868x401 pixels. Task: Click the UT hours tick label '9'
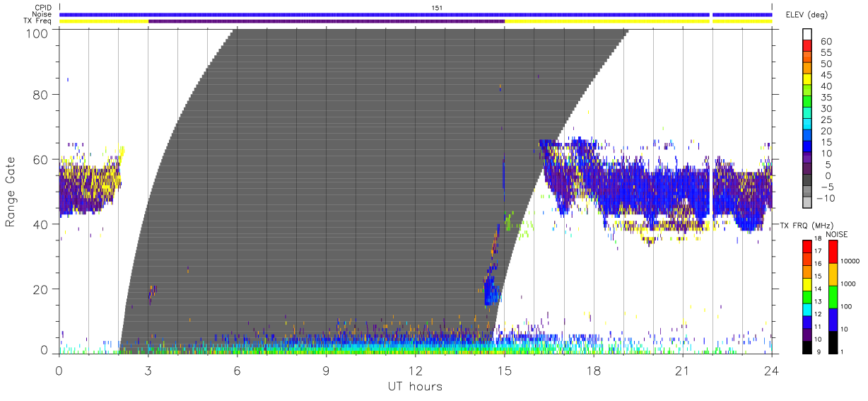coord(326,370)
